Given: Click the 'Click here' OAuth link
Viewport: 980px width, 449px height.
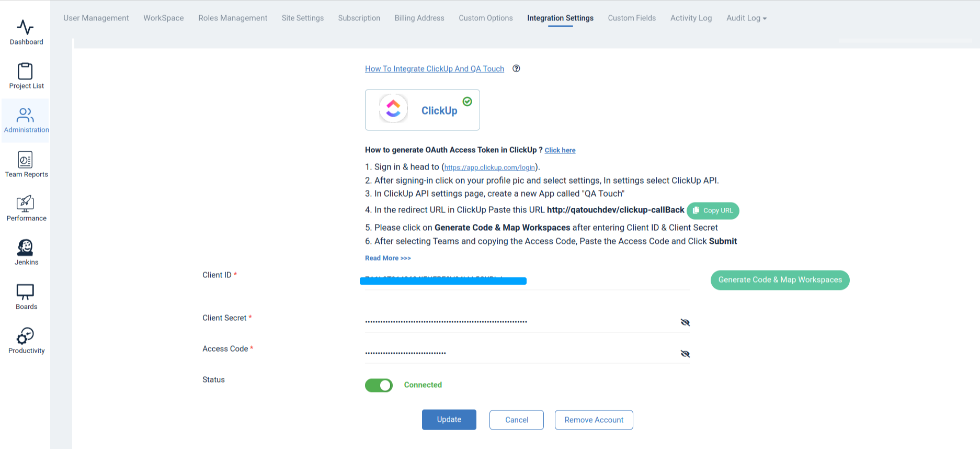Looking at the screenshot, I should pyautogui.click(x=560, y=150).
